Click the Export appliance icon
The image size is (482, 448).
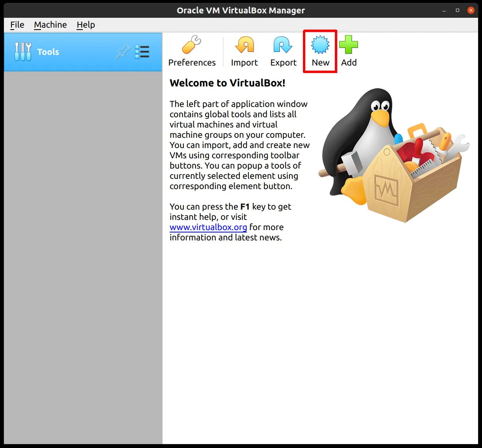point(283,45)
